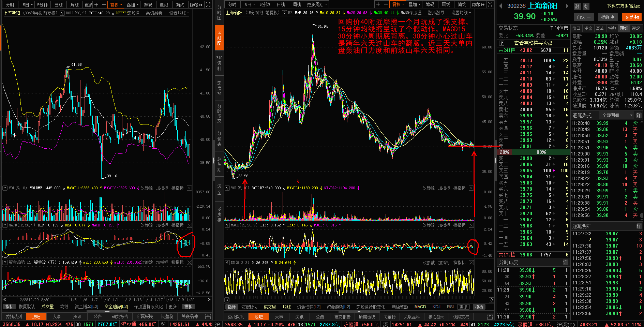Switch to the 盘口 tab
Image resolution: width=644 pixels, height=327 pixels.
[576, 28]
